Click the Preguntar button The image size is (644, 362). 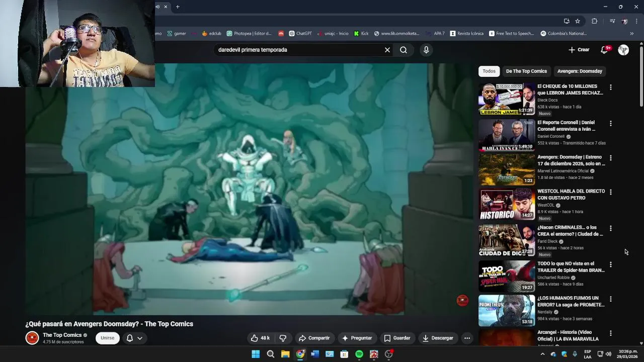[357, 338]
